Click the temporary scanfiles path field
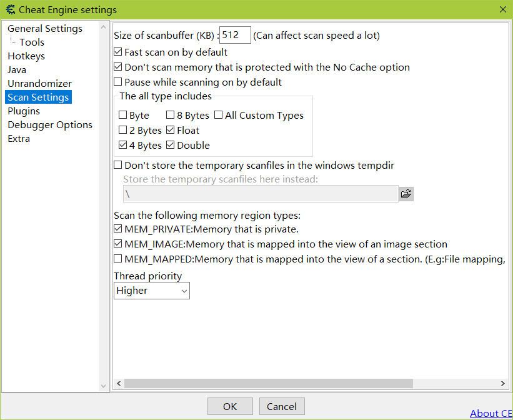 [x=261, y=194]
